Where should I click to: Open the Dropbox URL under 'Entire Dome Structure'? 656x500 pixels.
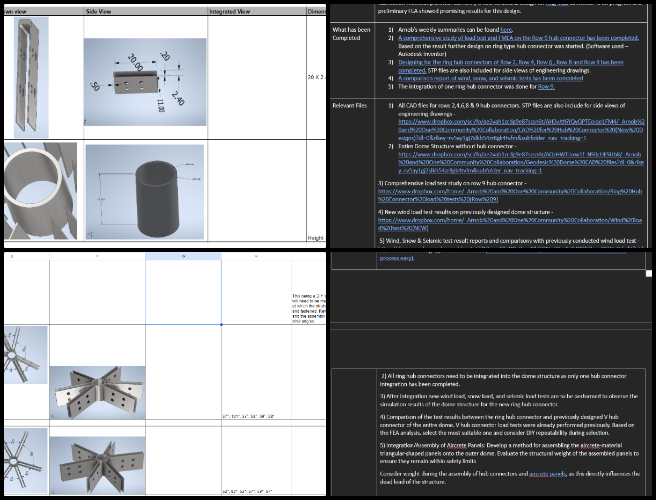click(521, 162)
